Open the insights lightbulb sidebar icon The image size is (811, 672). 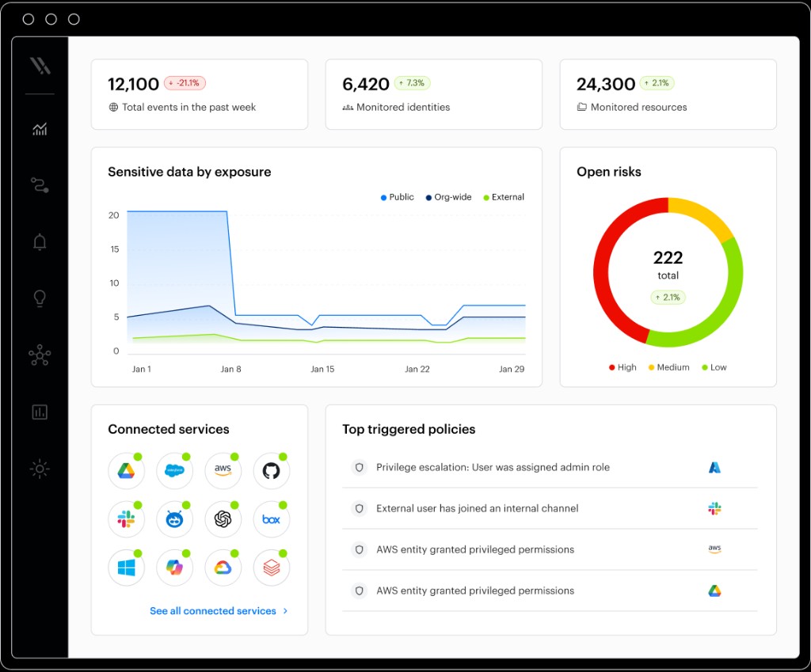[40, 298]
